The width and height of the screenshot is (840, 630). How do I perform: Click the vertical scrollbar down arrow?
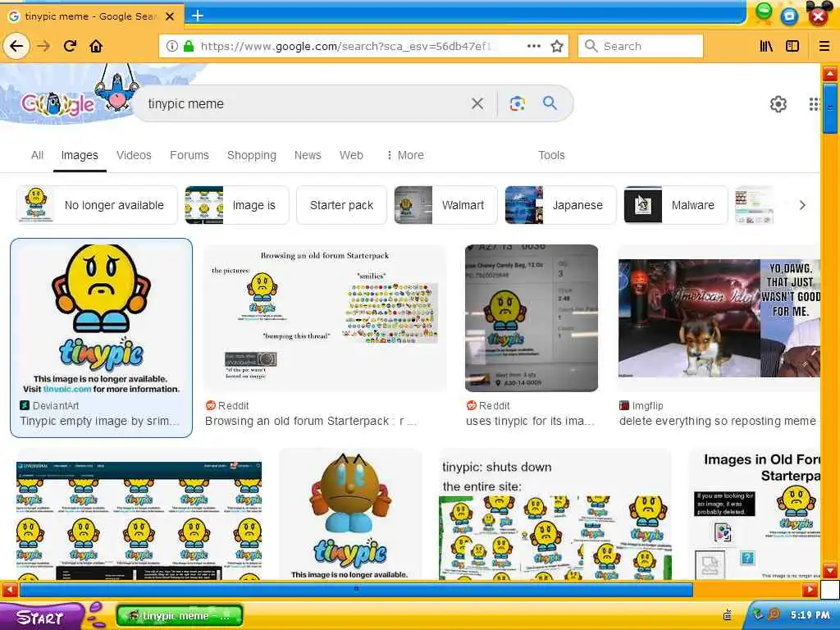coord(830,570)
